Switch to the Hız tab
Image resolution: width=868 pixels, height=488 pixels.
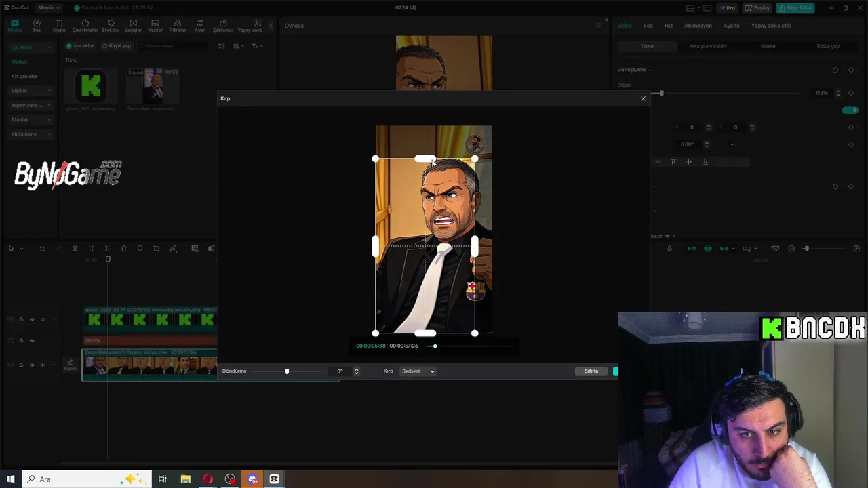click(x=668, y=26)
